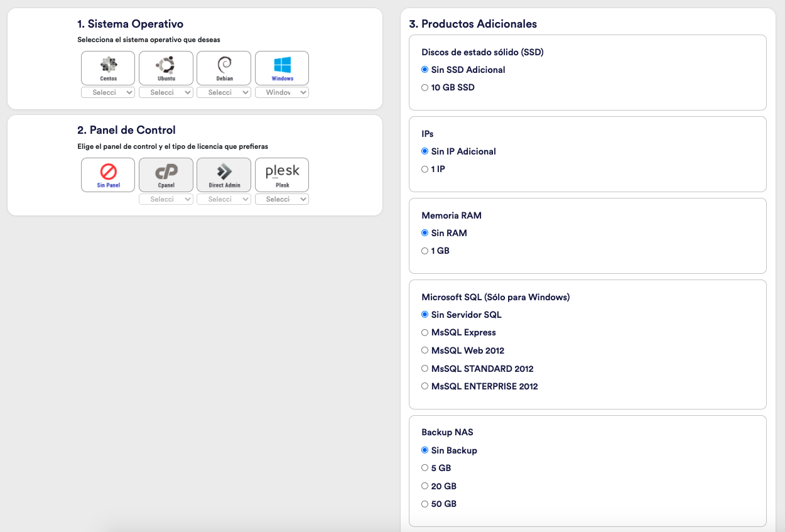Click 'Discos de estado sólido (SSD)' label

[482, 52]
